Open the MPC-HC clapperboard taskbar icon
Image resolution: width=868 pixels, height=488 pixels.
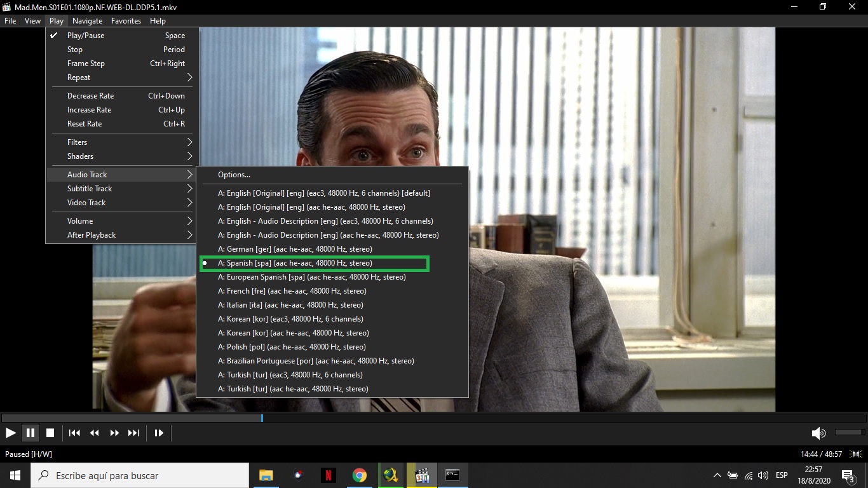pos(422,475)
